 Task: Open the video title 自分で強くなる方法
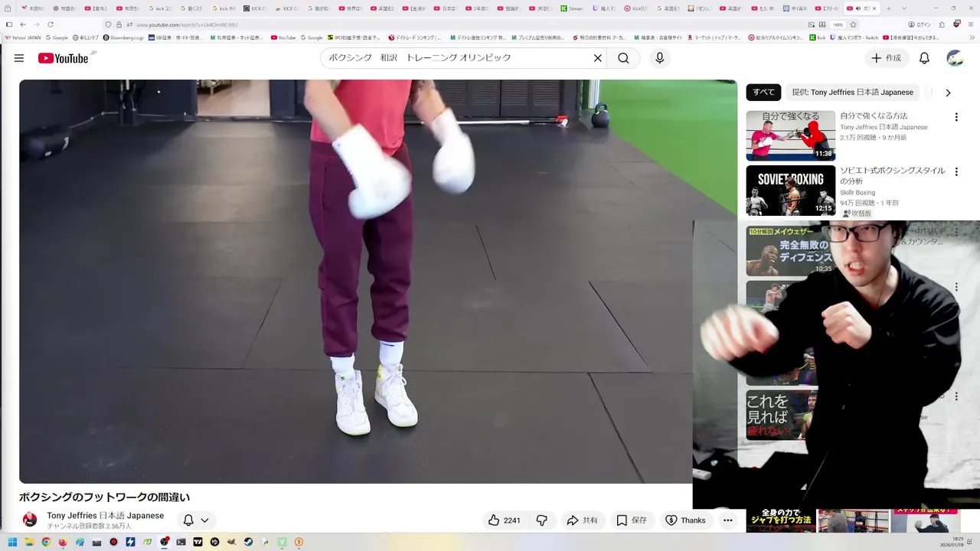[874, 116]
